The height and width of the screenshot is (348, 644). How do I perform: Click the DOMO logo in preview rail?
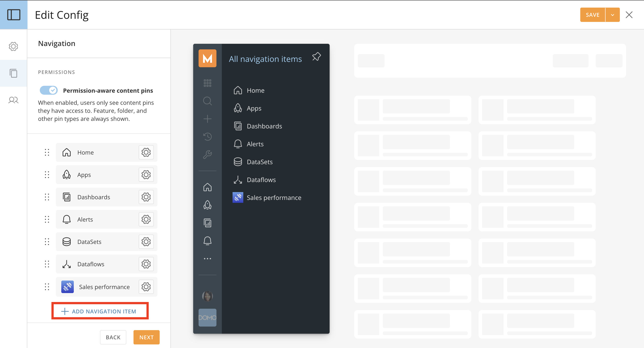(208, 318)
